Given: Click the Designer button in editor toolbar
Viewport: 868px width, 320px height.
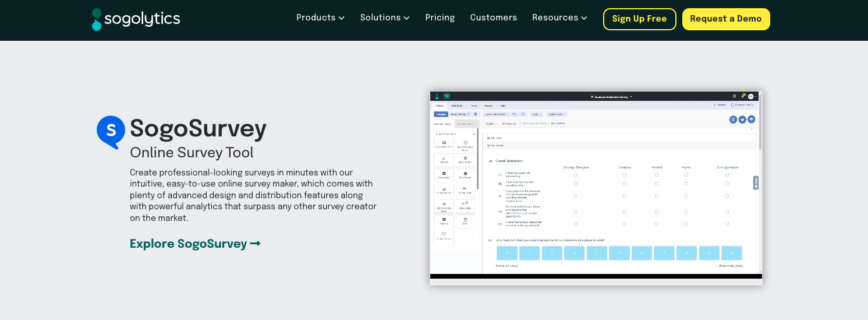Looking at the screenshot, I should click(441, 114).
